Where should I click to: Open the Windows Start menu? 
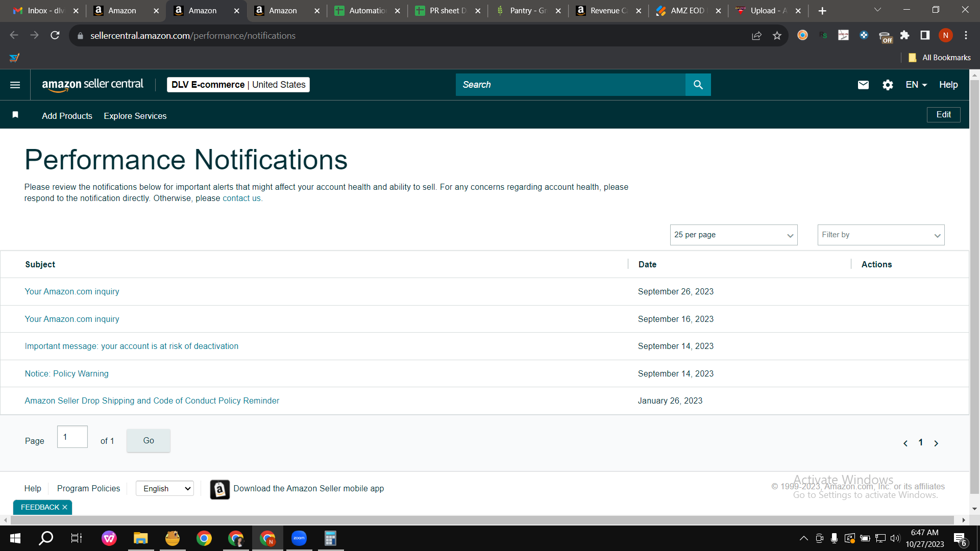point(15,538)
